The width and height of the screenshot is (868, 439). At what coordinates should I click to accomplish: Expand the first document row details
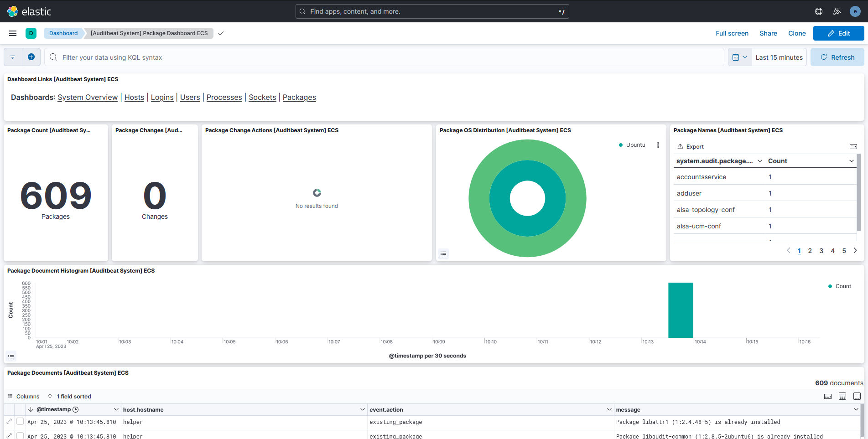click(9, 422)
